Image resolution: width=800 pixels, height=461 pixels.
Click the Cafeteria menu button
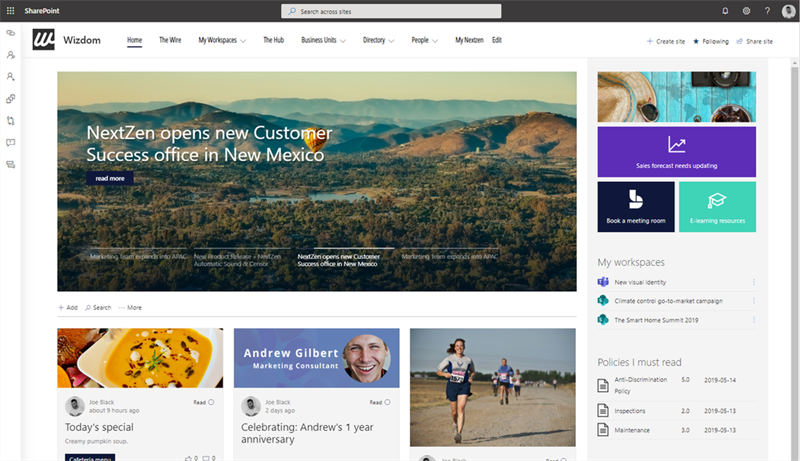click(x=90, y=458)
